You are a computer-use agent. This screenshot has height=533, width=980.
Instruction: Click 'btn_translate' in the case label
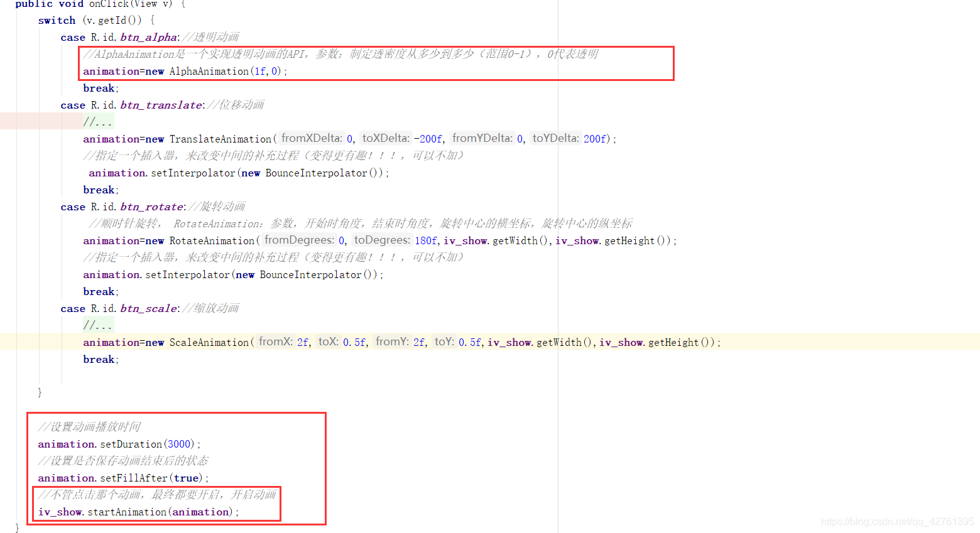point(161,105)
